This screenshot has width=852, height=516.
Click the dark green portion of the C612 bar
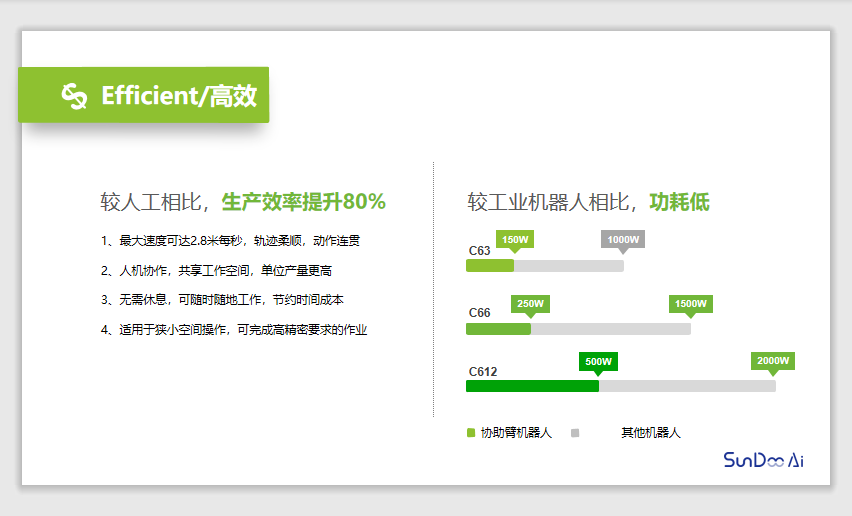[532, 386]
